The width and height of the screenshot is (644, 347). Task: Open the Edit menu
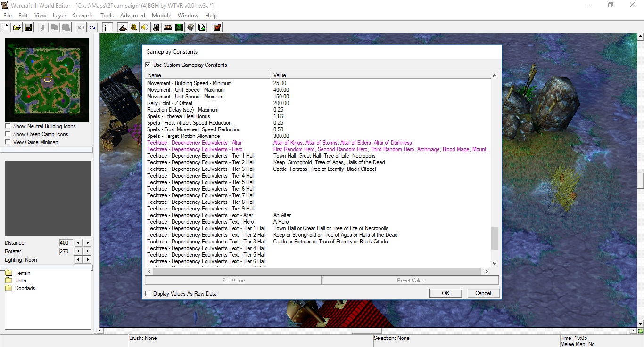pos(23,16)
